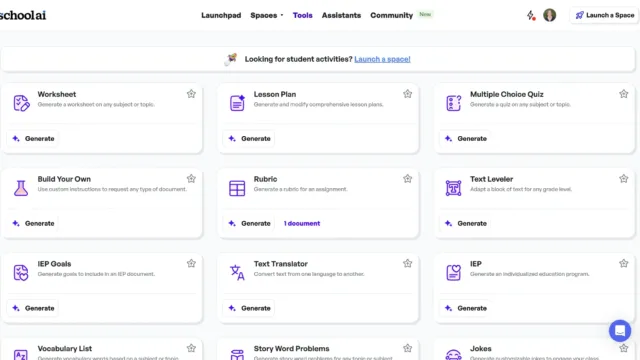
Task: Star the Multiple Choice Quiz tool
Action: coord(623,94)
